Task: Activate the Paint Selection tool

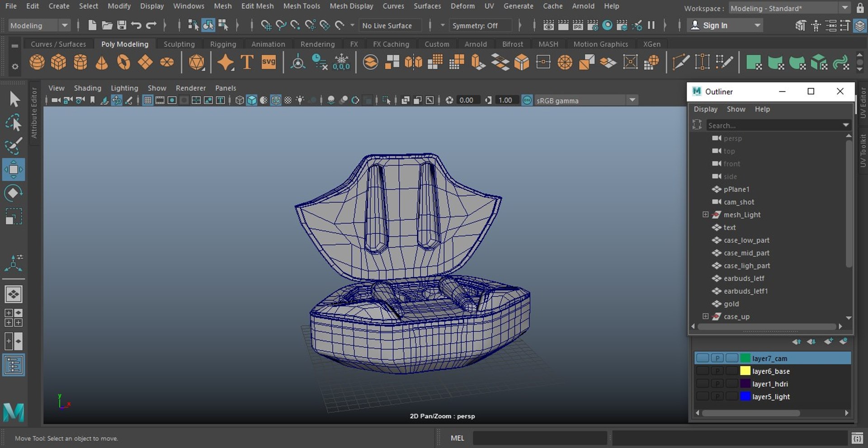Action: [14, 146]
